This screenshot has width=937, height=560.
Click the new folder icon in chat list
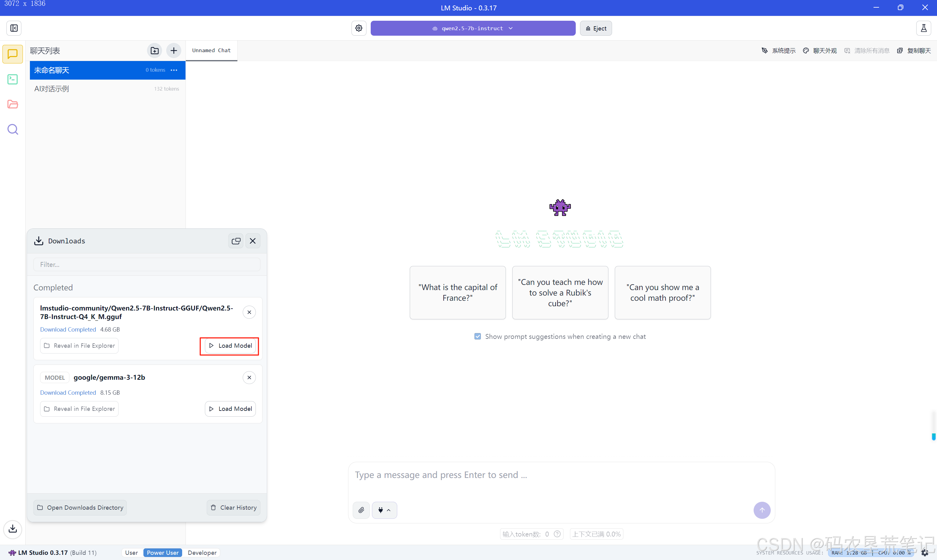(154, 51)
